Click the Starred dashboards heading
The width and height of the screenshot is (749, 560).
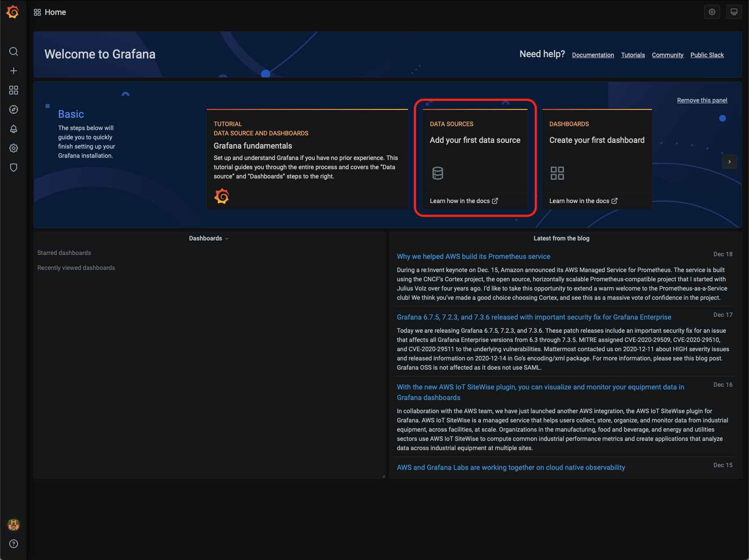(64, 253)
